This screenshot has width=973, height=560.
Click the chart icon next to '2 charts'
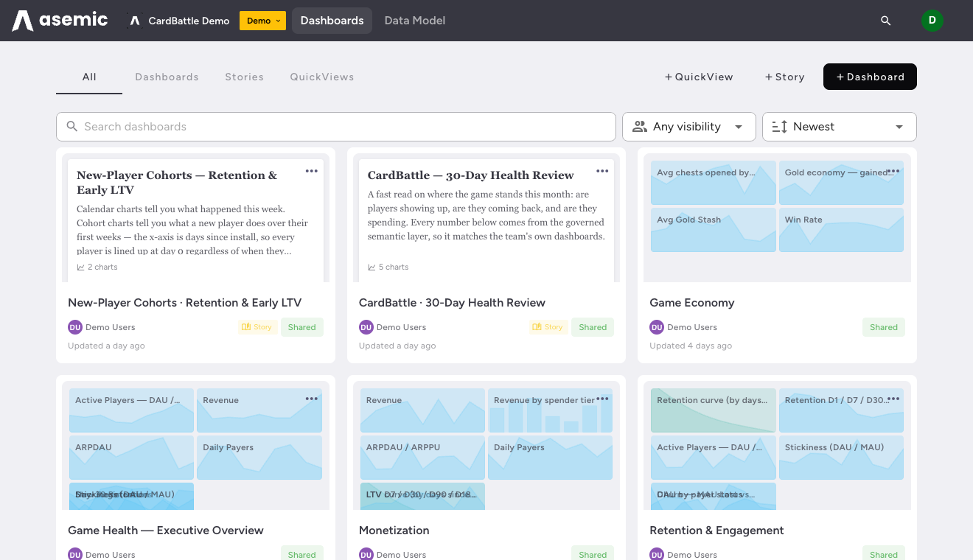coord(80,267)
